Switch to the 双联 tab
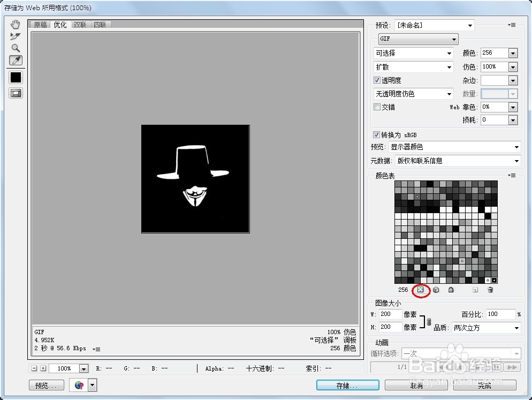532x400 pixels. tap(80, 25)
